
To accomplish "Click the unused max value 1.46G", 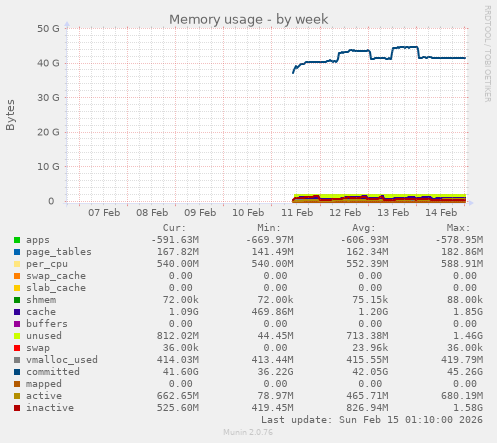I will point(468,336).
